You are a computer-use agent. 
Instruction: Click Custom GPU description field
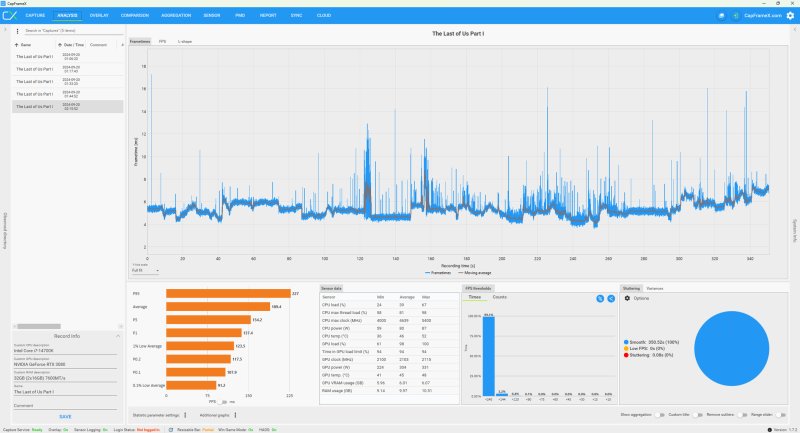(x=65, y=365)
